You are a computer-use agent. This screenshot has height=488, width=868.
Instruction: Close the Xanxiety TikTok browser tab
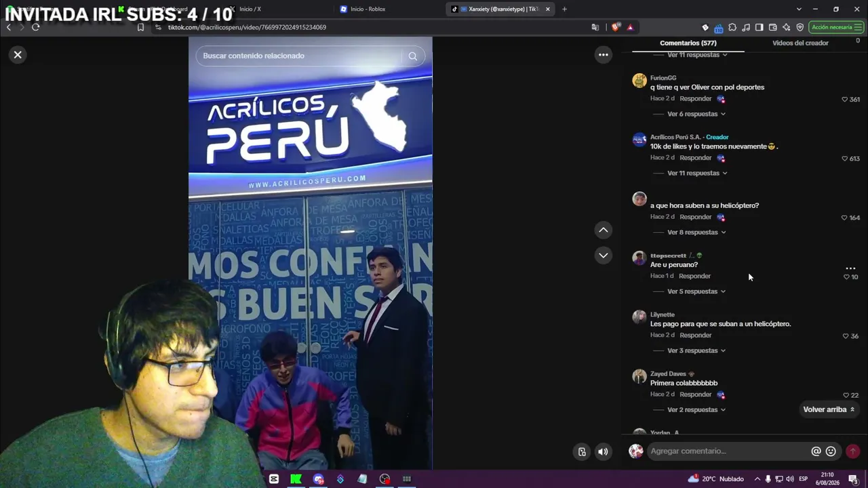point(547,9)
